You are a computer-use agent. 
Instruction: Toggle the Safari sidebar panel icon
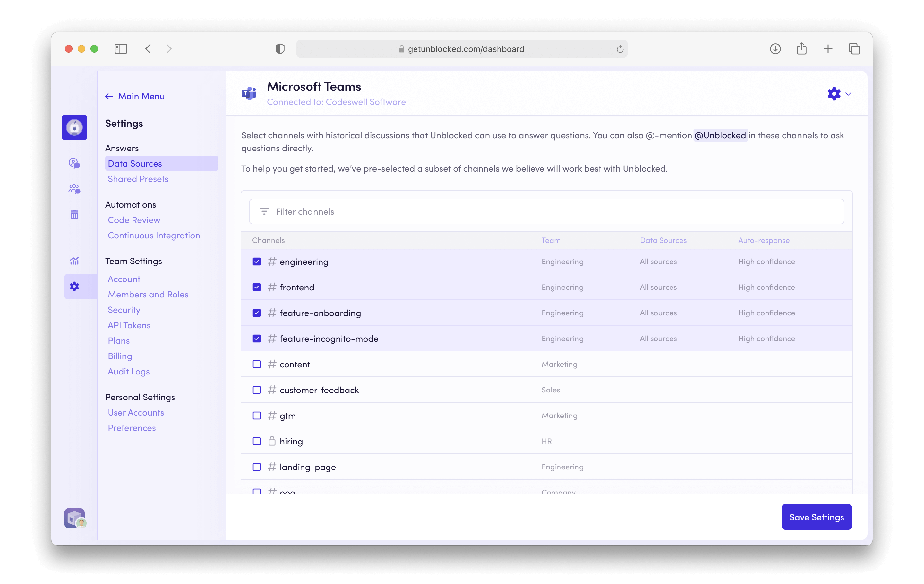point(121,49)
